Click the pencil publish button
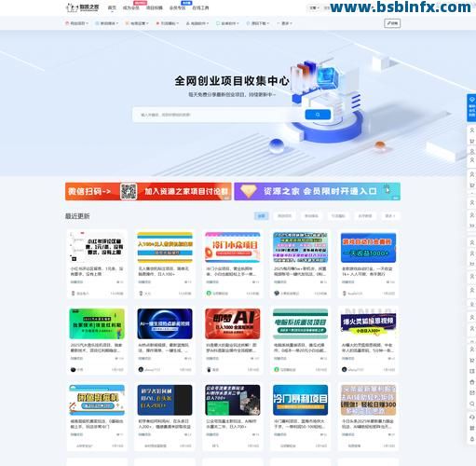 click(392, 23)
